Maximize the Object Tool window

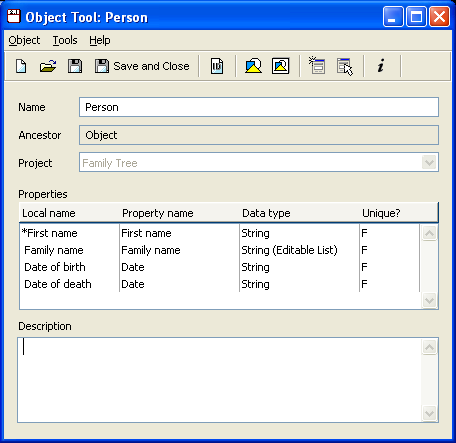(x=416, y=16)
